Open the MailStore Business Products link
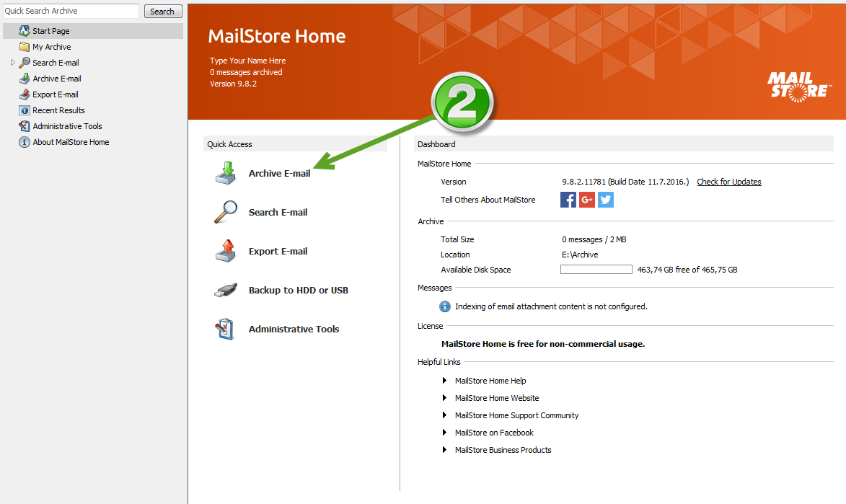Image resolution: width=846 pixels, height=504 pixels. [x=503, y=449]
